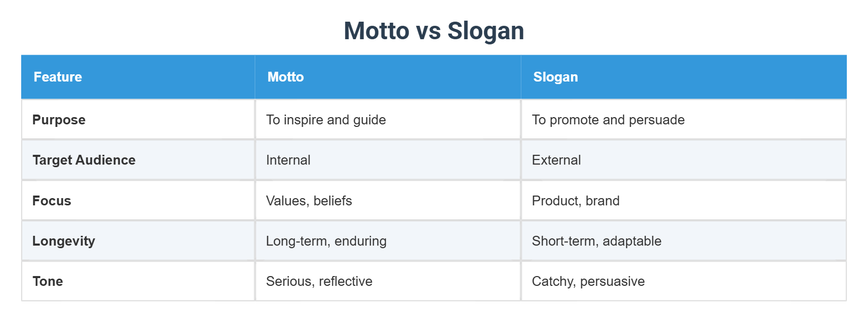The image size is (868, 323).
Task: Select the Focus row label
Action: click(52, 201)
